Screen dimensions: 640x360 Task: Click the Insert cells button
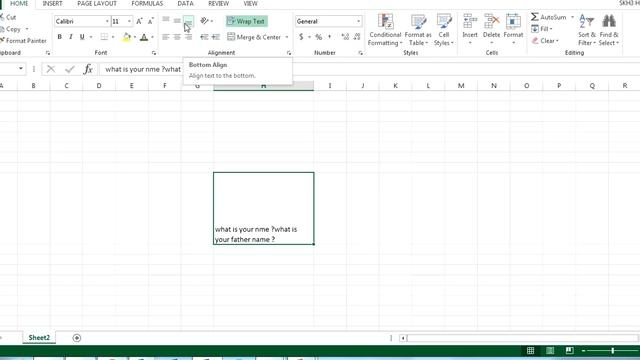(x=470, y=29)
